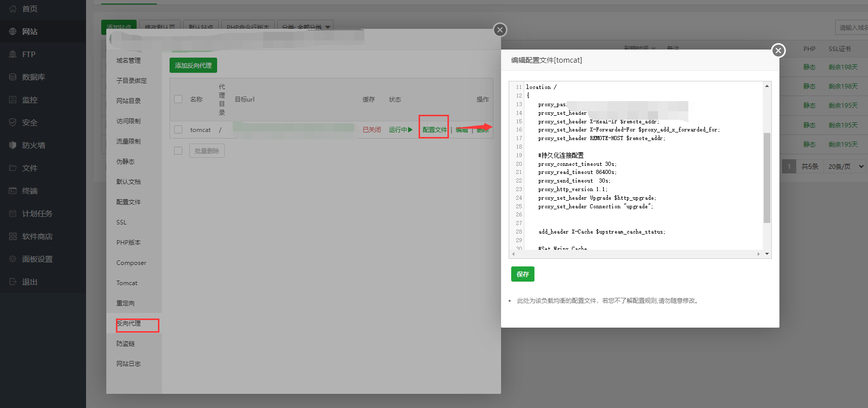The image size is (868, 408).
Task: Open SSL tab in site settings
Action: 121,222
